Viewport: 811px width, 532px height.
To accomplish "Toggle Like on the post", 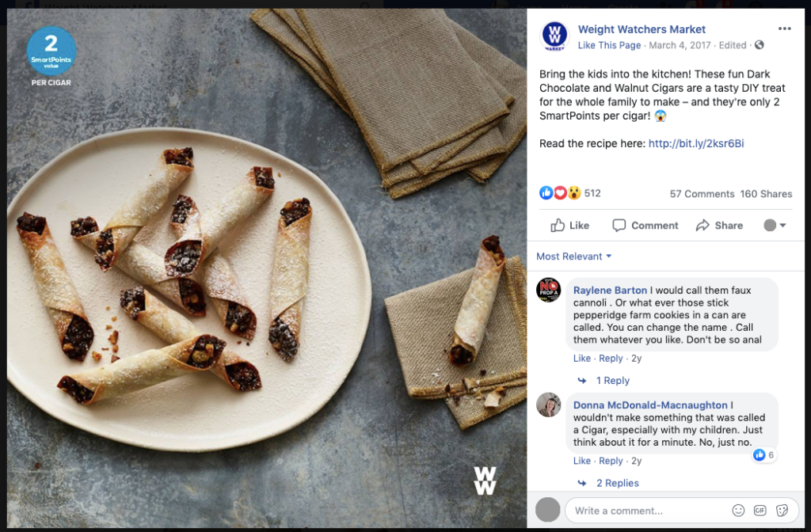I will [x=570, y=226].
